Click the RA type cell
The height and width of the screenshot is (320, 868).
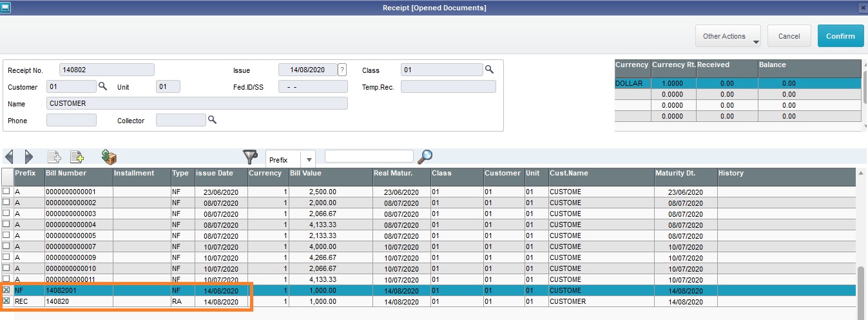click(x=183, y=301)
